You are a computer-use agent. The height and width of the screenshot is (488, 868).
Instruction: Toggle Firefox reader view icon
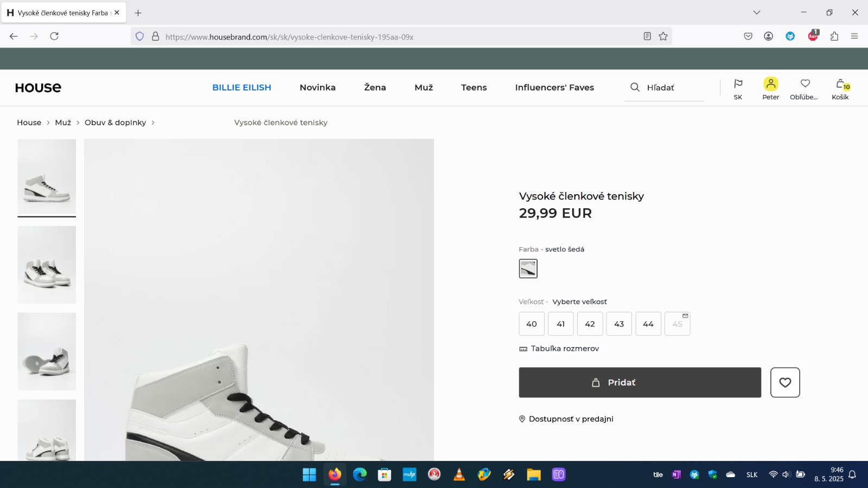click(647, 36)
